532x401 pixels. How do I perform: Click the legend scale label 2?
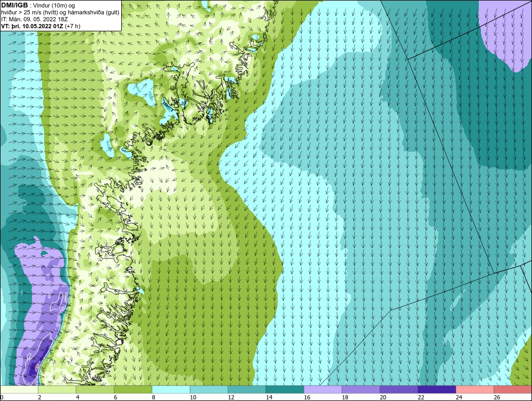(x=39, y=397)
